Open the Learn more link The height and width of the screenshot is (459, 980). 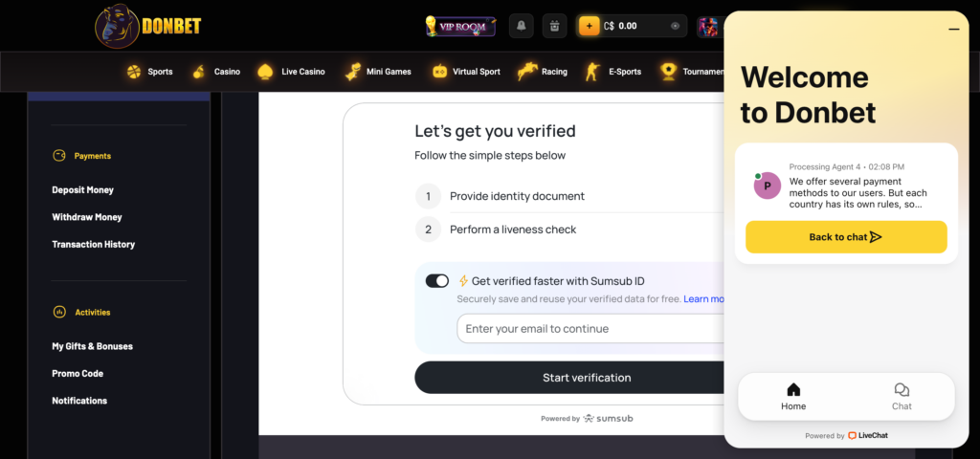pos(703,299)
